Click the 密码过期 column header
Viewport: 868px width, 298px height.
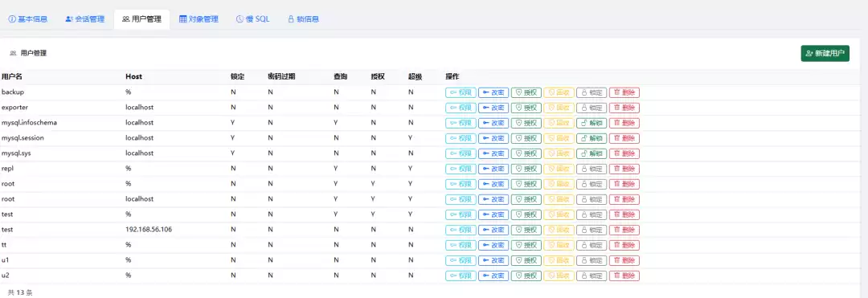pos(281,77)
